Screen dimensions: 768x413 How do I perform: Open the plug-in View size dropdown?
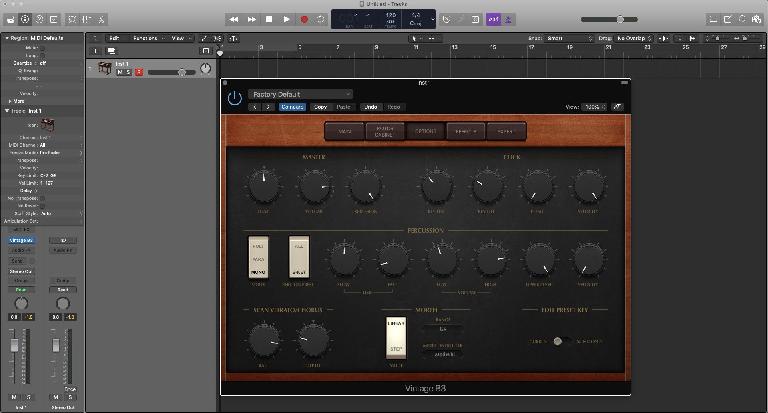(x=595, y=107)
